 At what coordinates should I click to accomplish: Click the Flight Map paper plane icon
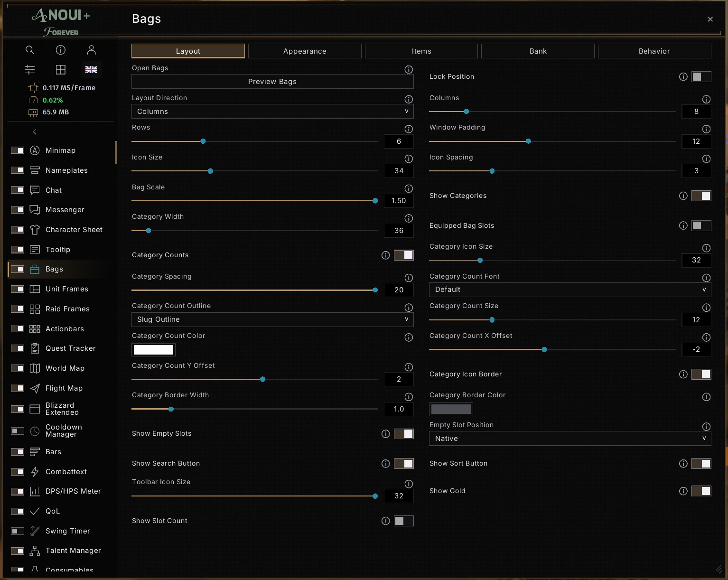point(35,388)
